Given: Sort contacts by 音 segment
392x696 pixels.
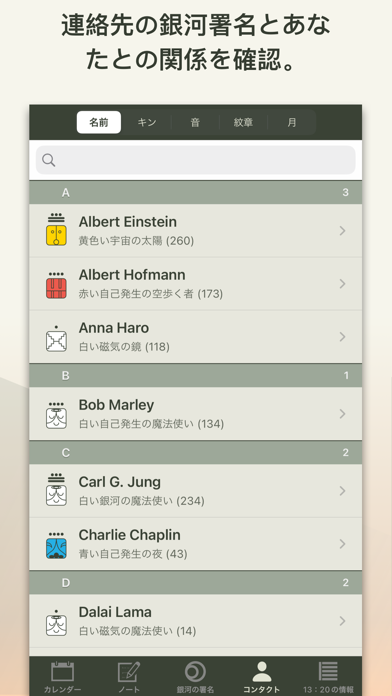Looking at the screenshot, I should pos(195,123).
